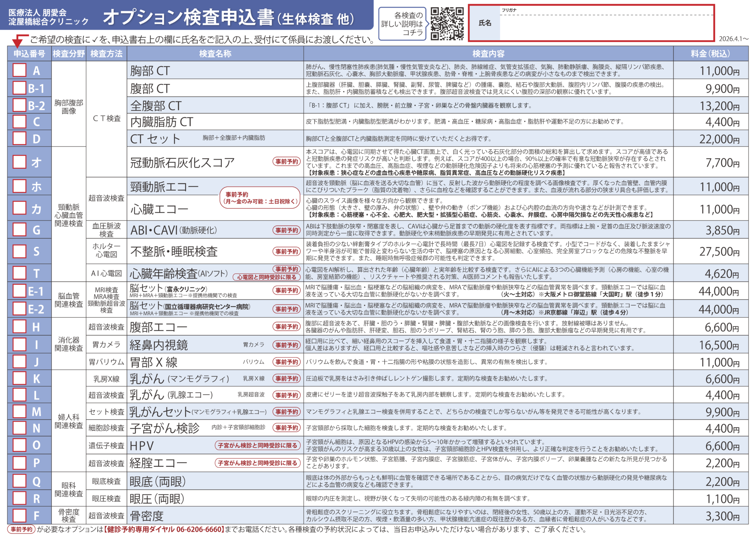
Task: Click the 子宮がん検診と同時受診に限る badge beside HPV
Action: [258, 445]
